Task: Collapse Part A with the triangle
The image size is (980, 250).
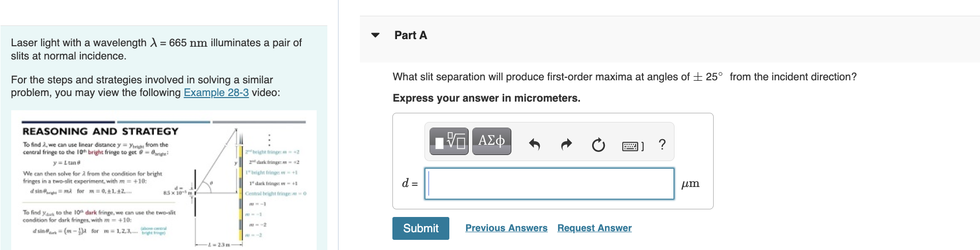Action: [x=376, y=35]
